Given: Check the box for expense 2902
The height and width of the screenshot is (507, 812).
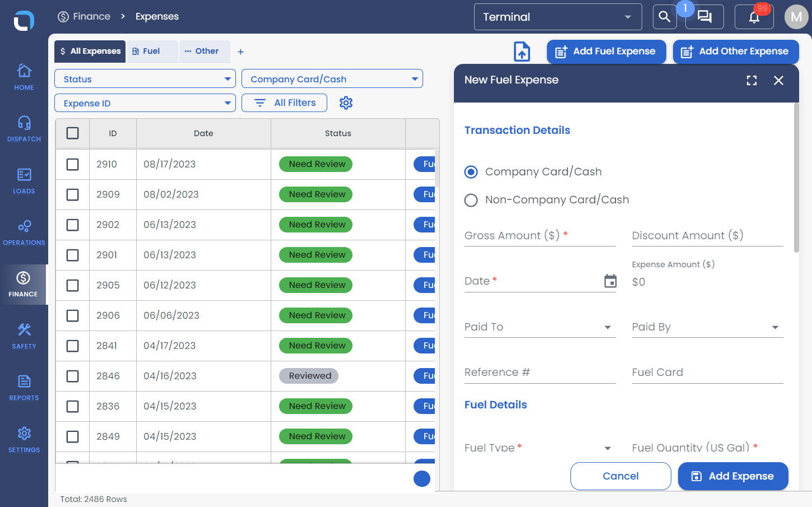Looking at the screenshot, I should click(x=73, y=225).
